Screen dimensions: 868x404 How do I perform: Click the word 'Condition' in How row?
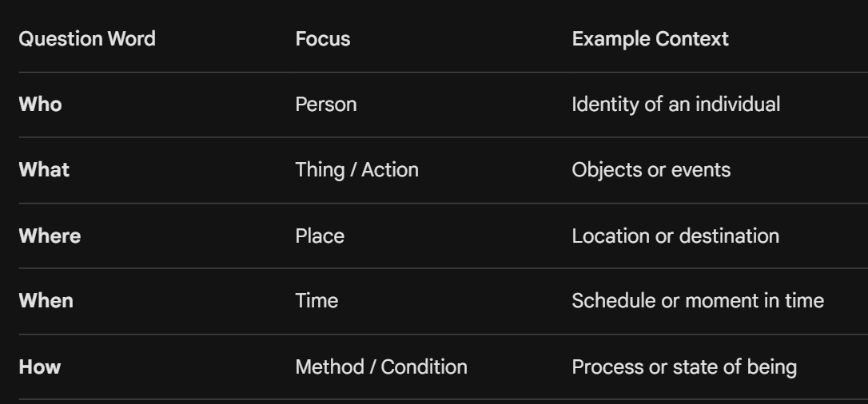(424, 367)
